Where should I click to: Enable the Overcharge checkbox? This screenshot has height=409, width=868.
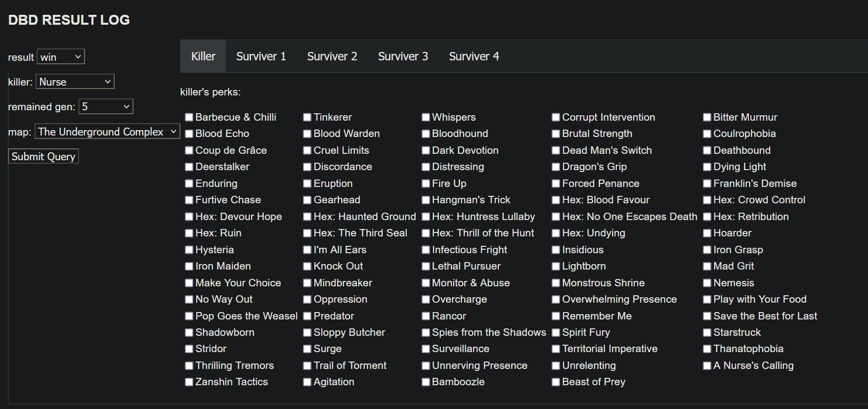[x=426, y=299]
